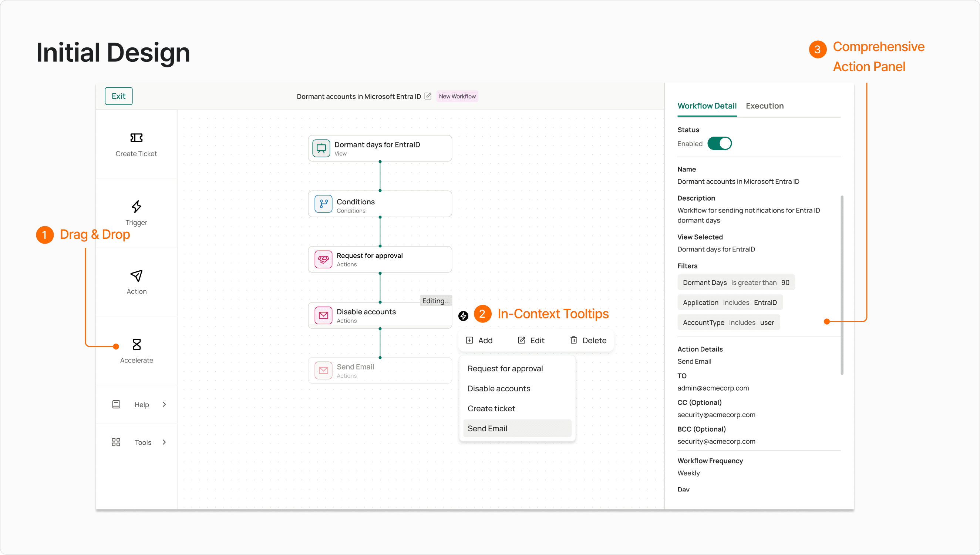Click the Exit button
980x555 pixels.
tap(118, 96)
